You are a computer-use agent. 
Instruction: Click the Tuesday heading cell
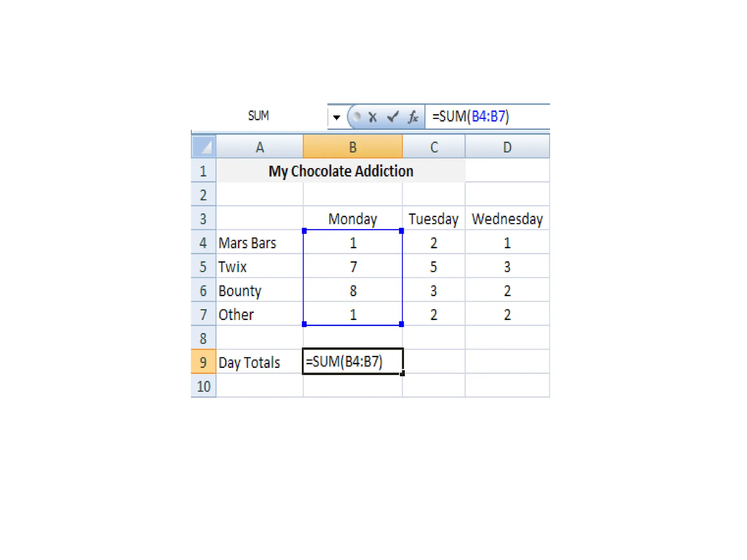(433, 219)
